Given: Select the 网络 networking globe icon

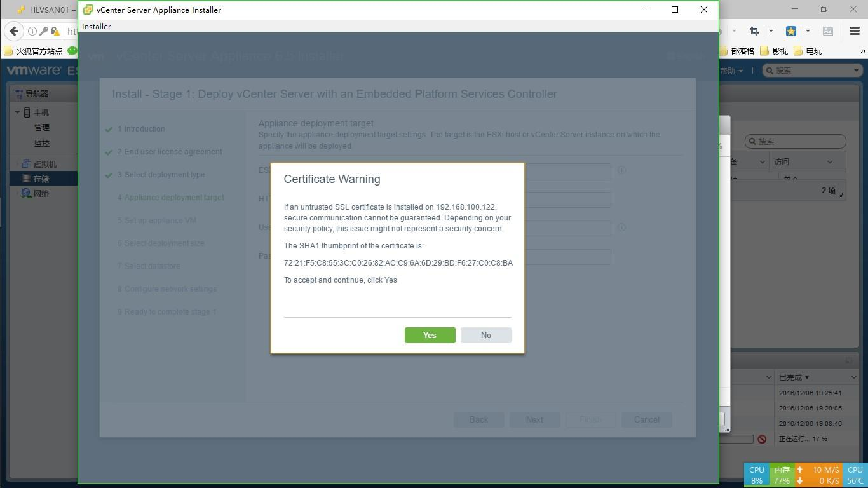Looking at the screenshot, I should point(26,193).
